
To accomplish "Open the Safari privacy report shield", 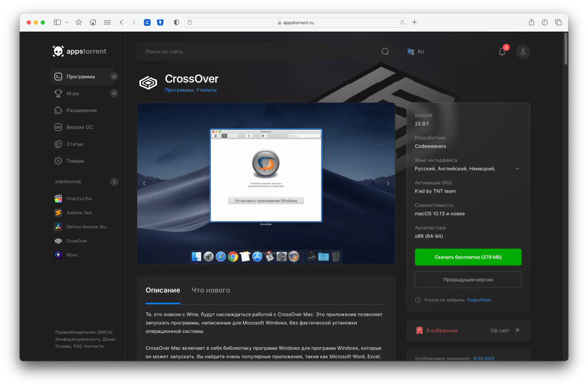I will tap(176, 22).
